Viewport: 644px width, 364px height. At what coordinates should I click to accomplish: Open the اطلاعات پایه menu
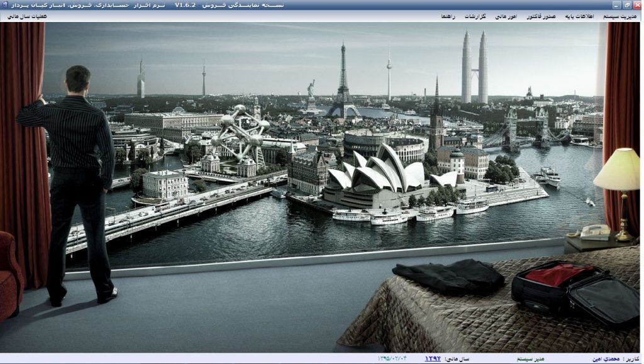click(x=579, y=16)
